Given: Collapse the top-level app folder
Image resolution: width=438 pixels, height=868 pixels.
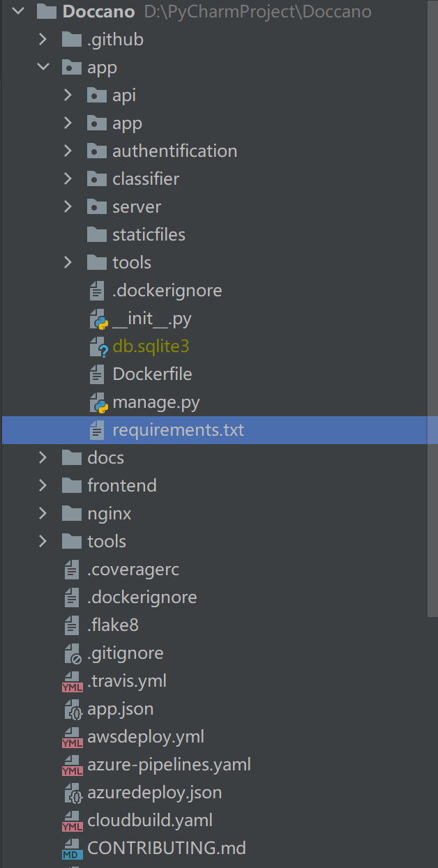Looking at the screenshot, I should pos(43,68).
